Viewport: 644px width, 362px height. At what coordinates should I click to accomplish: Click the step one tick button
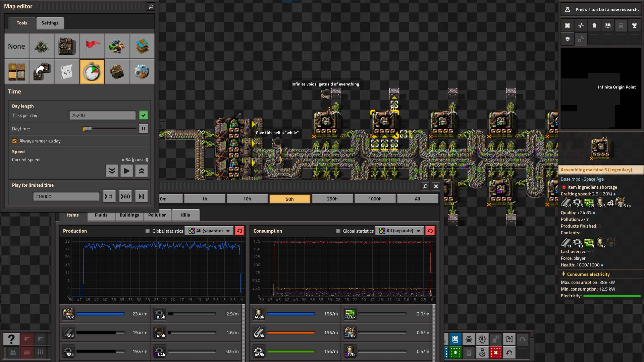point(142,196)
